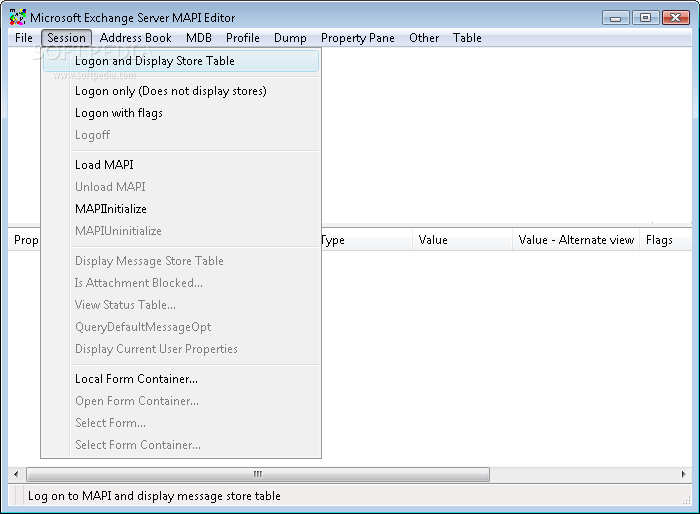Close the open Session menu
700x514 pixels.
(x=66, y=38)
